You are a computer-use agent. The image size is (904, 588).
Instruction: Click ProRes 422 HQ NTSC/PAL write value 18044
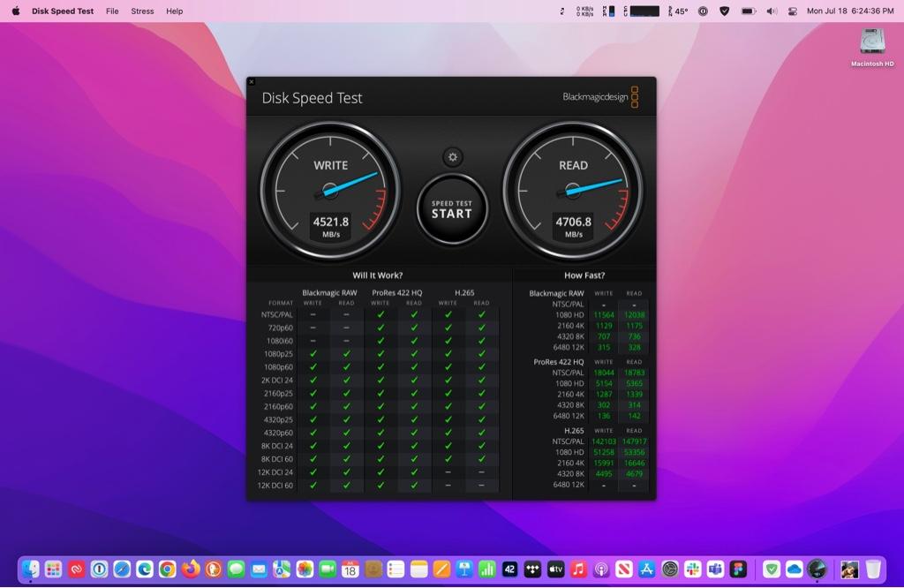pyautogui.click(x=604, y=373)
